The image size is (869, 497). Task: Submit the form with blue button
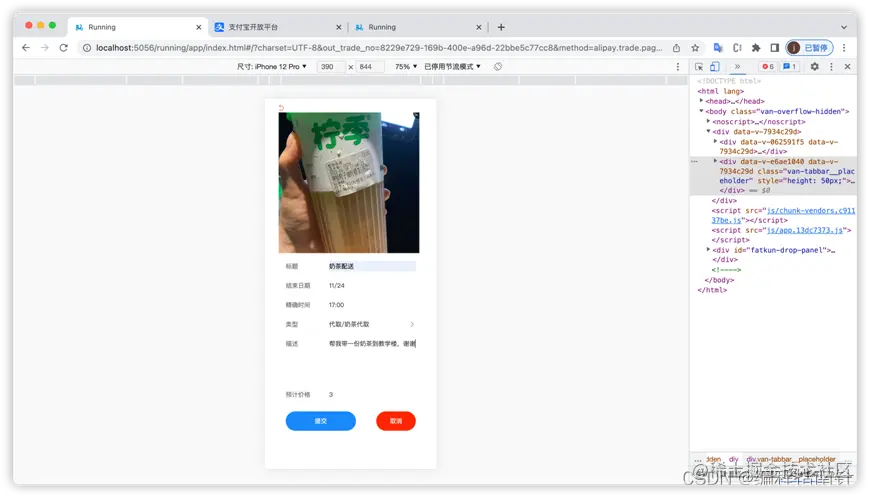click(x=321, y=421)
